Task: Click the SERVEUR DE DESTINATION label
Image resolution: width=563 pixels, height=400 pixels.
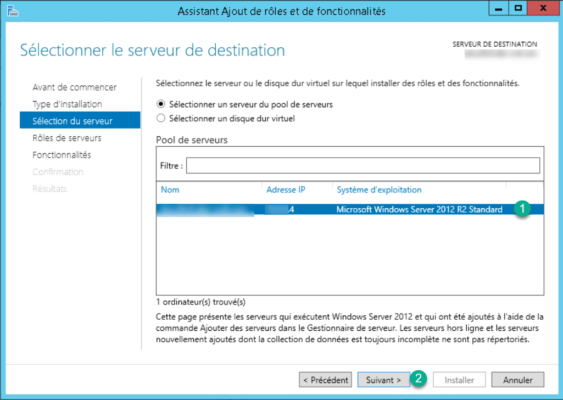Action: [x=495, y=44]
